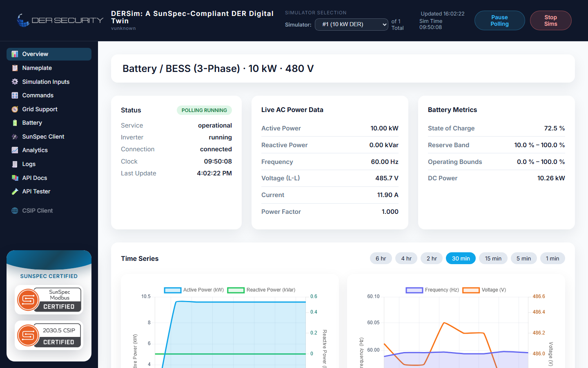The width and height of the screenshot is (588, 368).
Task: Open the Simulator selection dropdown
Action: tap(351, 25)
